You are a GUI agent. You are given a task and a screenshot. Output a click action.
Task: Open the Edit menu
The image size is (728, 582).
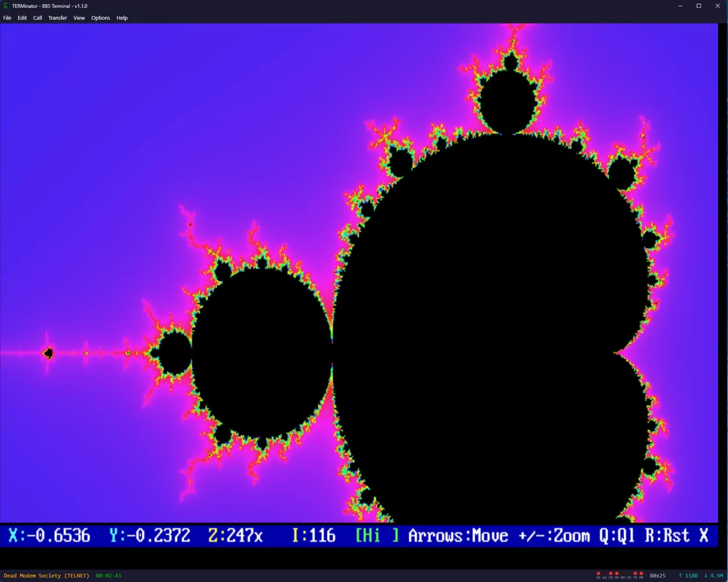pos(22,18)
